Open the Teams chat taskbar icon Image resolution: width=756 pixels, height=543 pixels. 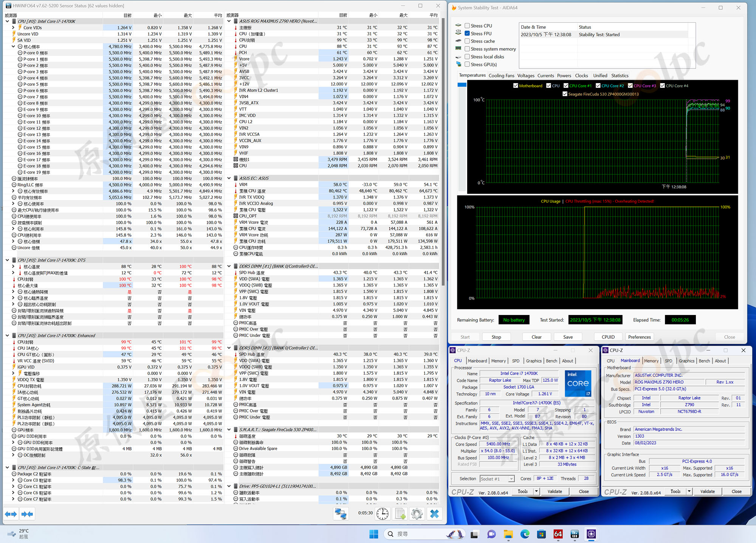[491, 534]
